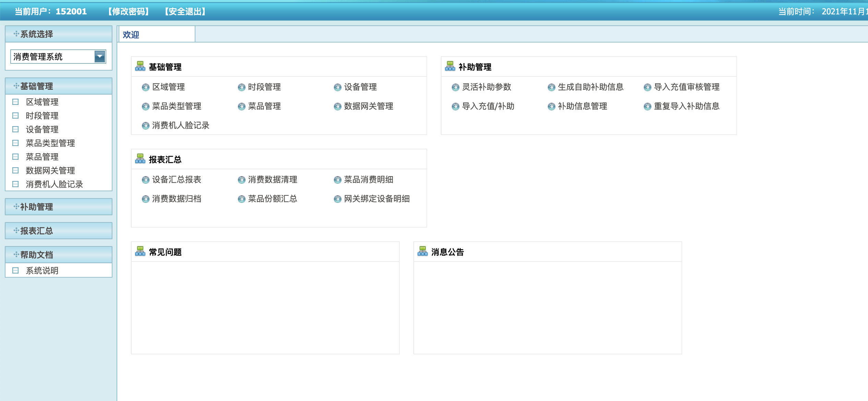The width and height of the screenshot is (868, 401).
Task: Click the 消息公告 panel title text
Action: tap(447, 252)
